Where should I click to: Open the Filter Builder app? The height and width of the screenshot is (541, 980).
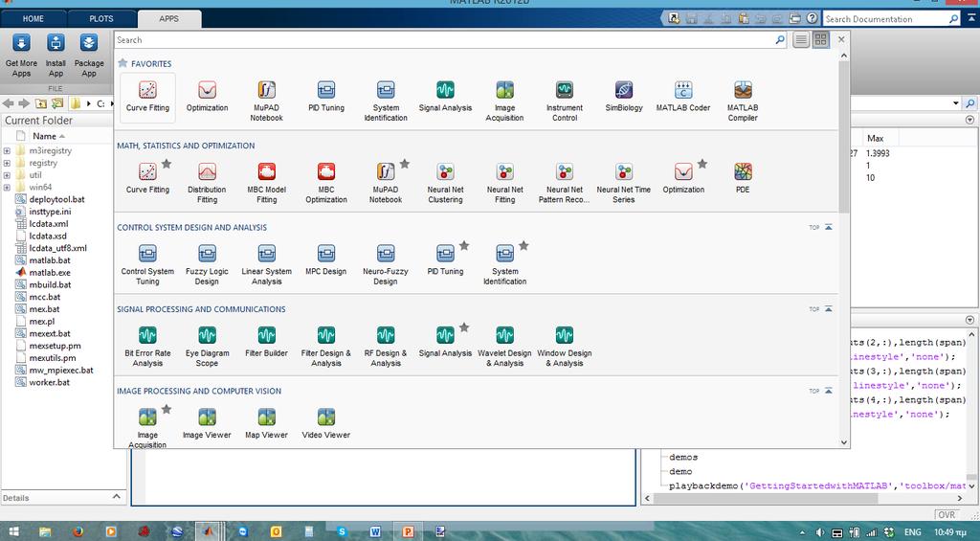pos(266,343)
